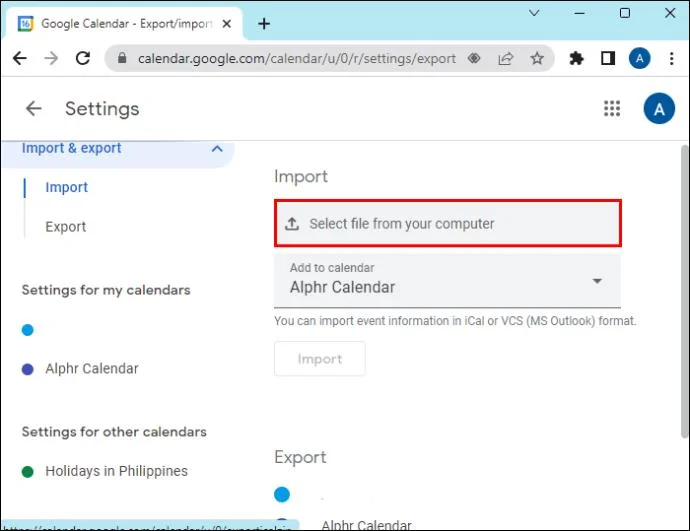The image size is (690, 531).
Task: Click the Settings page title
Action: (102, 109)
